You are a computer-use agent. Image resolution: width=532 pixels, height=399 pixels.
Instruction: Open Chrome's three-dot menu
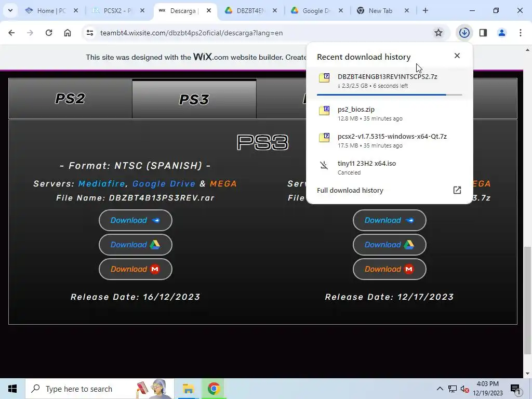pyautogui.click(x=520, y=33)
